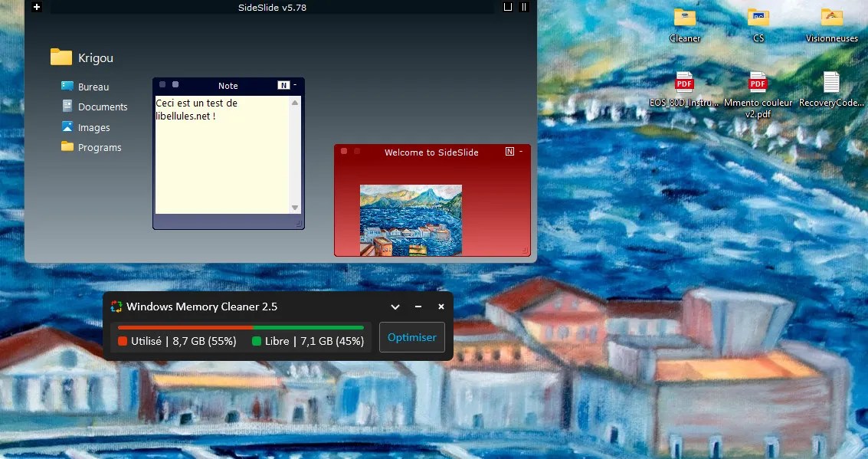868x459 pixels.
Task: Click second red dot in Welcome container title
Action: pyautogui.click(x=357, y=151)
